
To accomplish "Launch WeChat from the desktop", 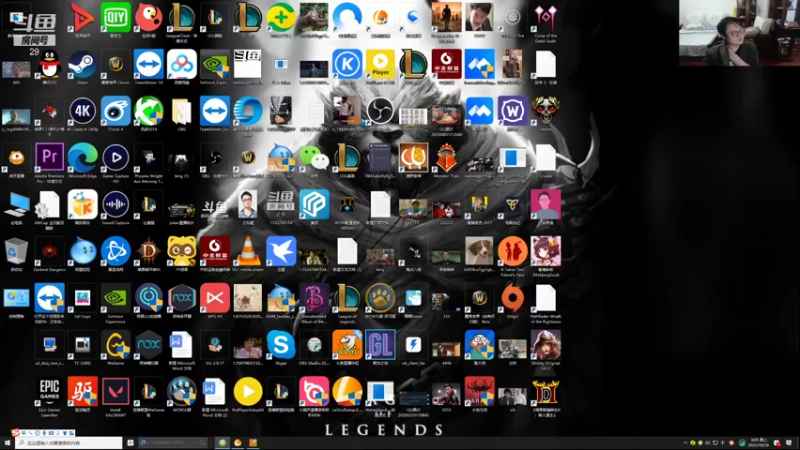I will (314, 157).
